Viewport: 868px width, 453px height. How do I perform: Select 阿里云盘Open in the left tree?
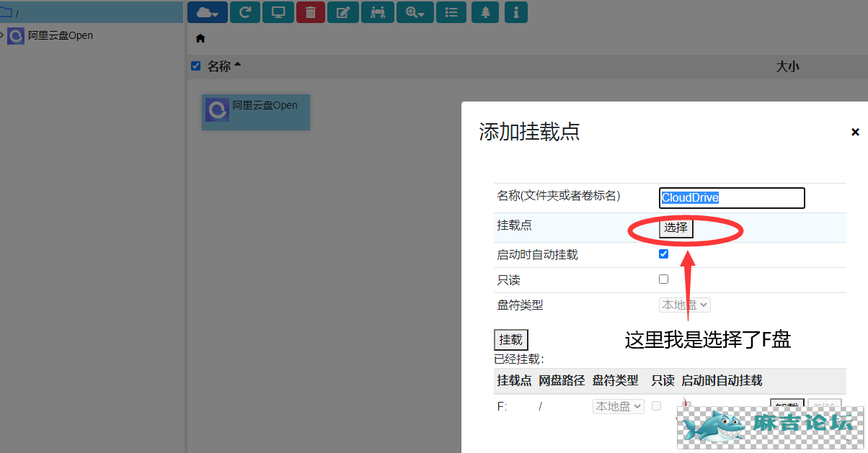tap(61, 35)
